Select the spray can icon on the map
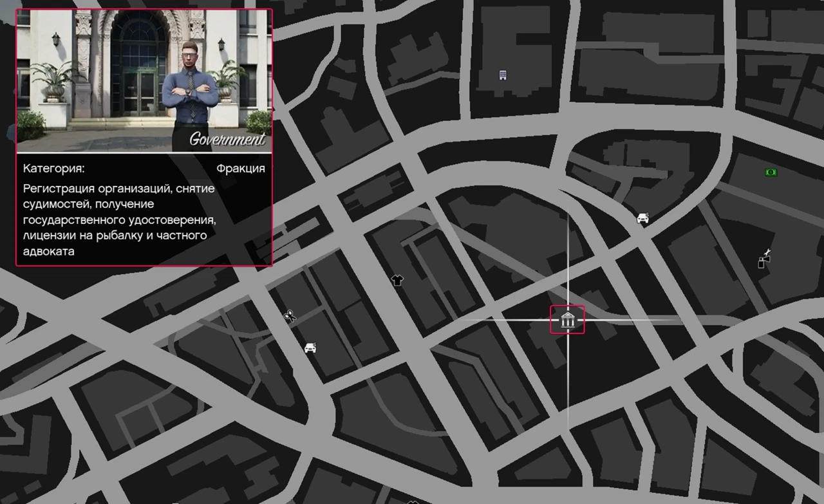The width and height of the screenshot is (824, 504). tap(764, 259)
